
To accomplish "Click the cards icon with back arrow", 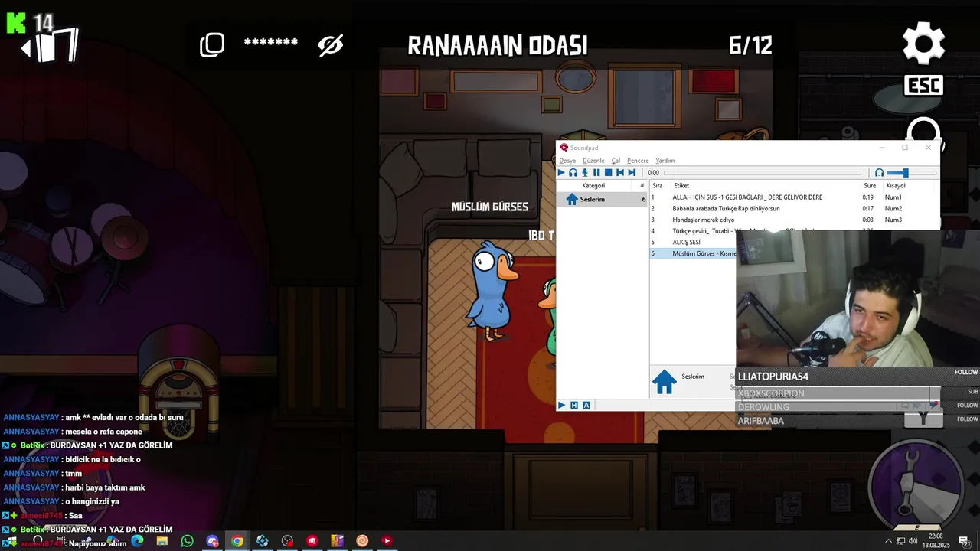I will tap(50, 47).
